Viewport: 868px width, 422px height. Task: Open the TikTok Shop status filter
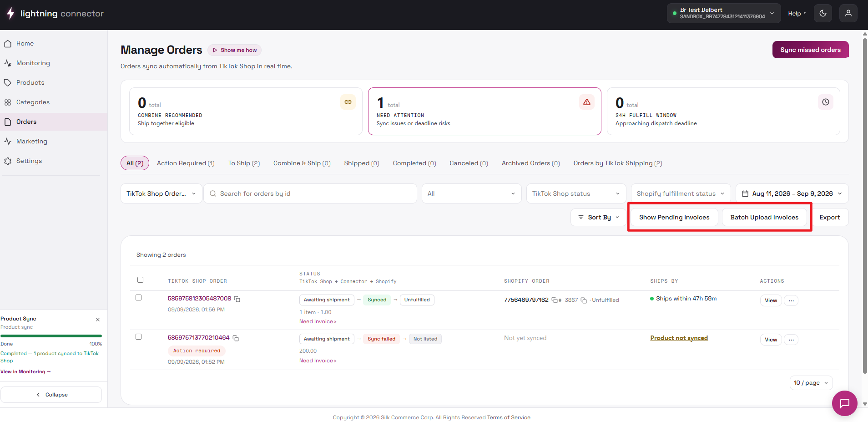point(576,193)
